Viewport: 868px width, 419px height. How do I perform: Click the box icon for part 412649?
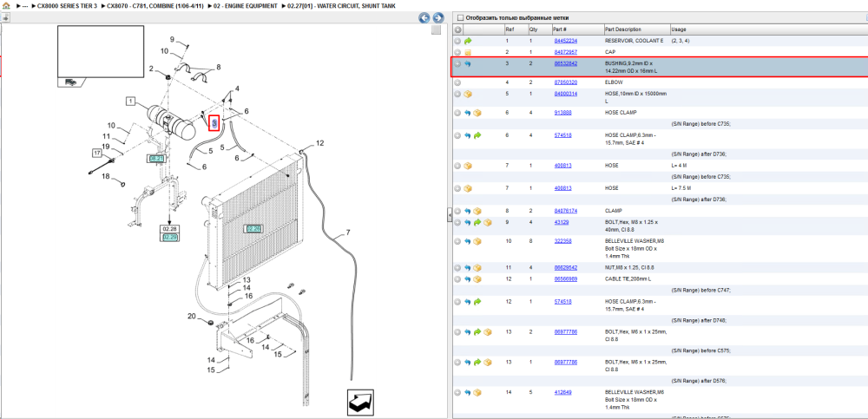point(477,392)
